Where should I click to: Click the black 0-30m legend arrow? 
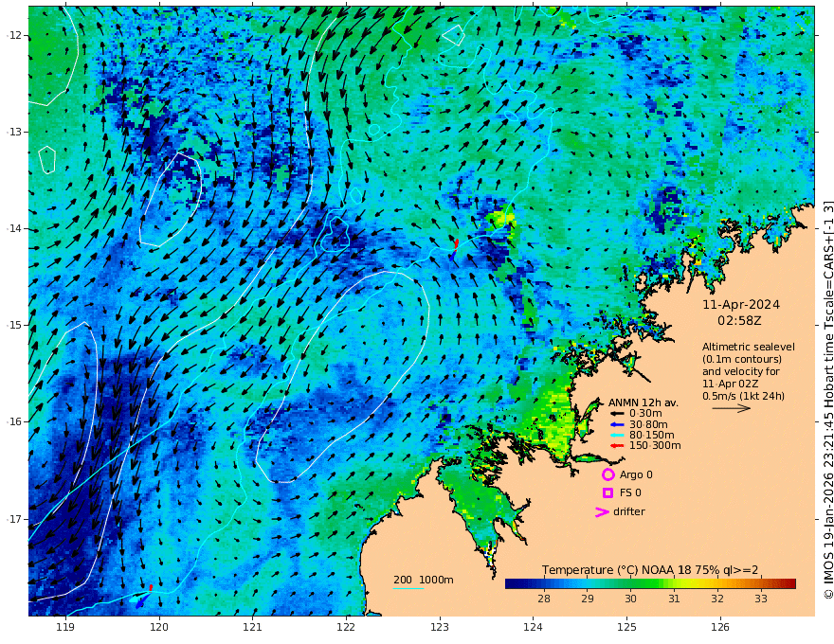tap(616, 414)
